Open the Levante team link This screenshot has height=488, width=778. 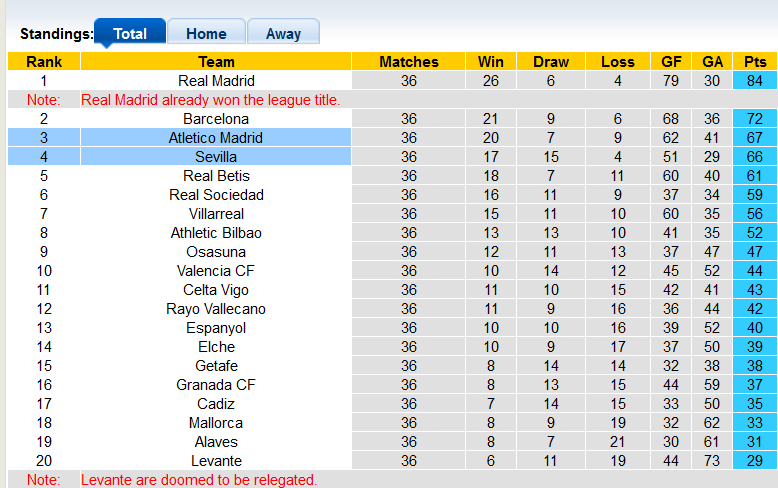click(x=216, y=461)
